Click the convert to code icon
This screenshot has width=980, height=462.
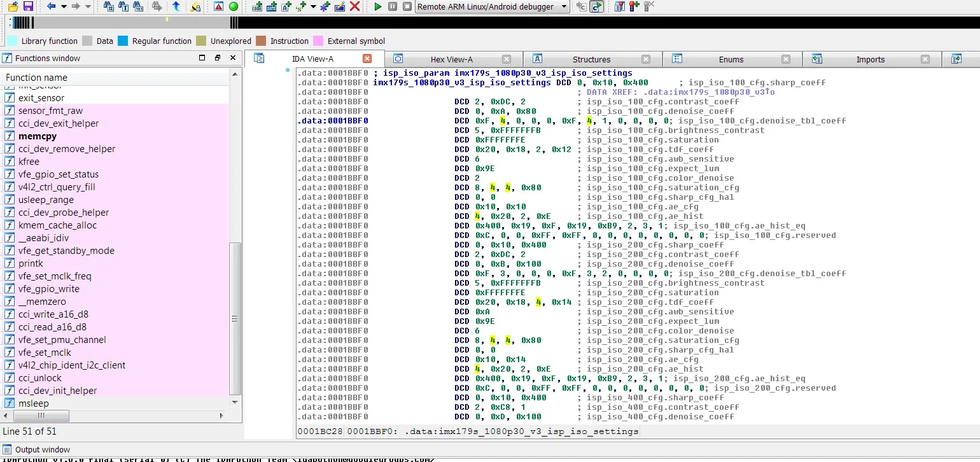click(257, 6)
